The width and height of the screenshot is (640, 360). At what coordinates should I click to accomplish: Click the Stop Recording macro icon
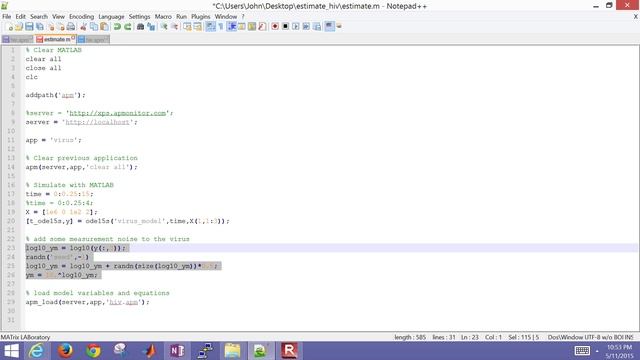285,27
